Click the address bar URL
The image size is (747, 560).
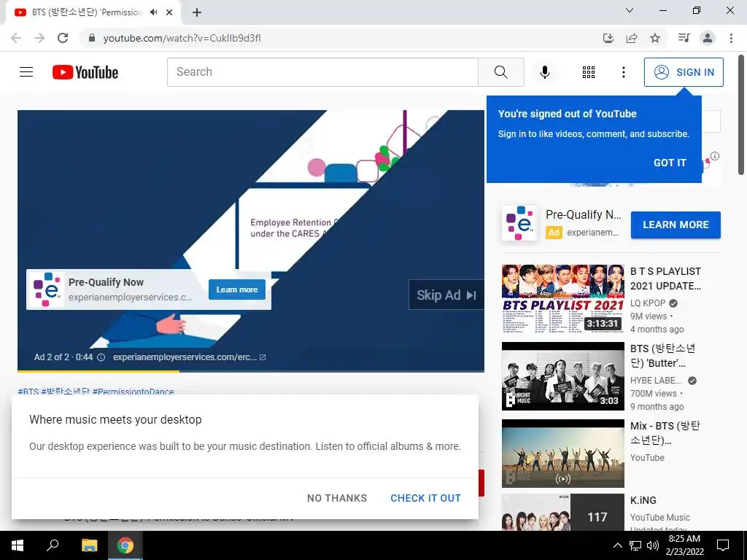[x=182, y=38]
